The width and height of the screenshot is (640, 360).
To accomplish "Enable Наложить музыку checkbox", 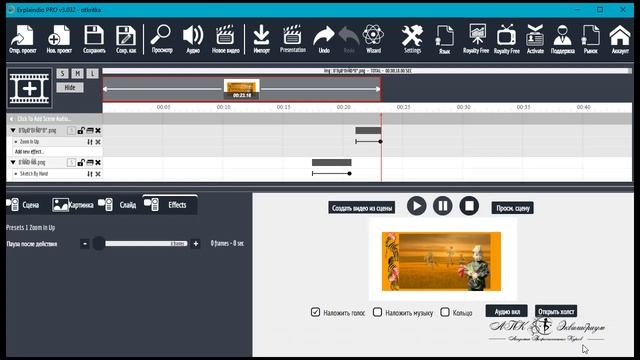I will 378,312.
